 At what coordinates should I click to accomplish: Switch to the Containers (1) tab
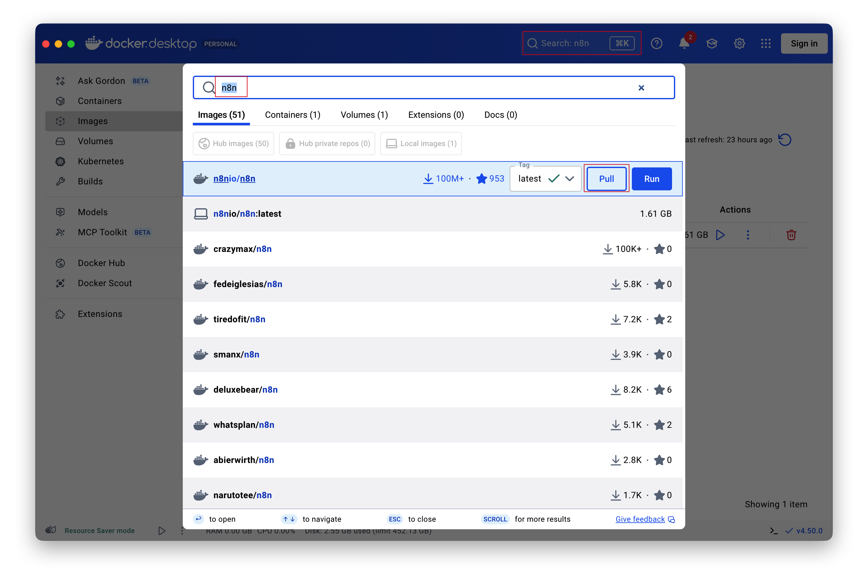(292, 115)
